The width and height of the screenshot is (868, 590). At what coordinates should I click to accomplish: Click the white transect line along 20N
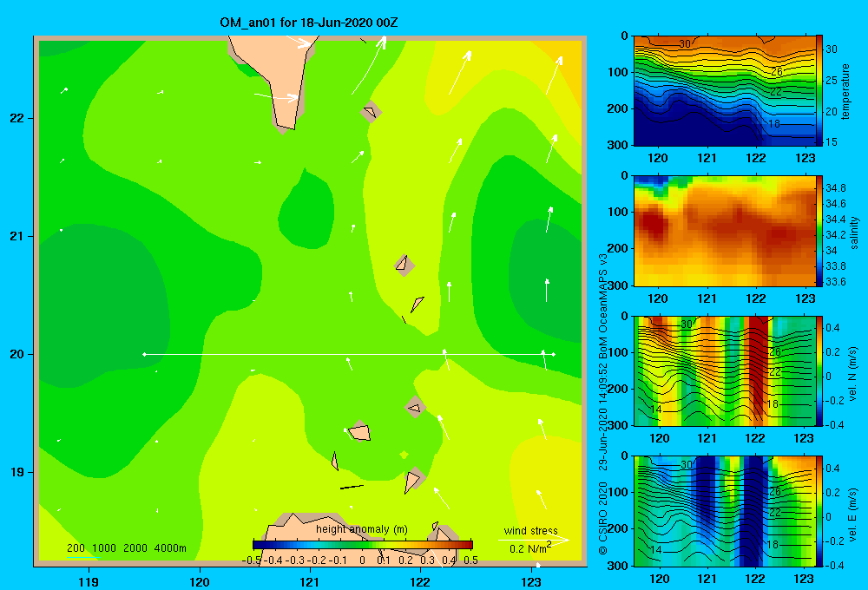point(349,354)
